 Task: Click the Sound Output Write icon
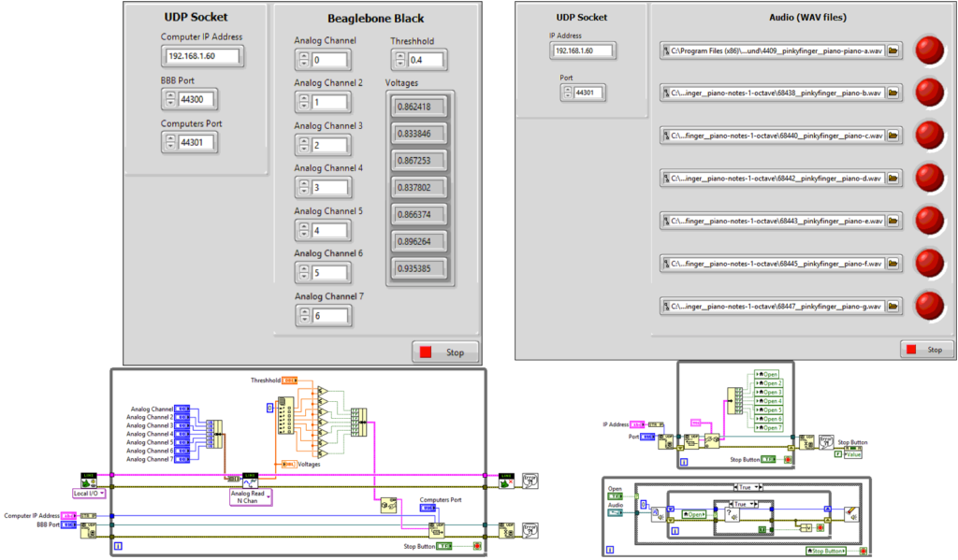click(x=851, y=514)
